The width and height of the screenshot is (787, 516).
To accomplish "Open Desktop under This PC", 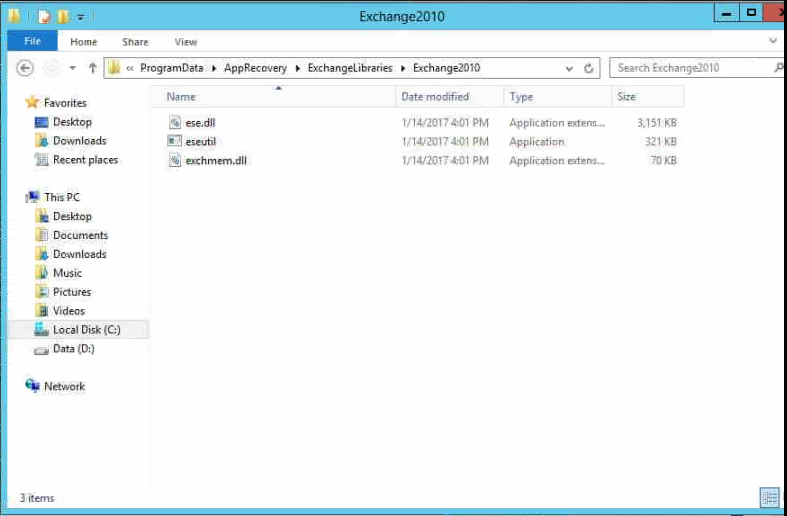I will [63, 216].
